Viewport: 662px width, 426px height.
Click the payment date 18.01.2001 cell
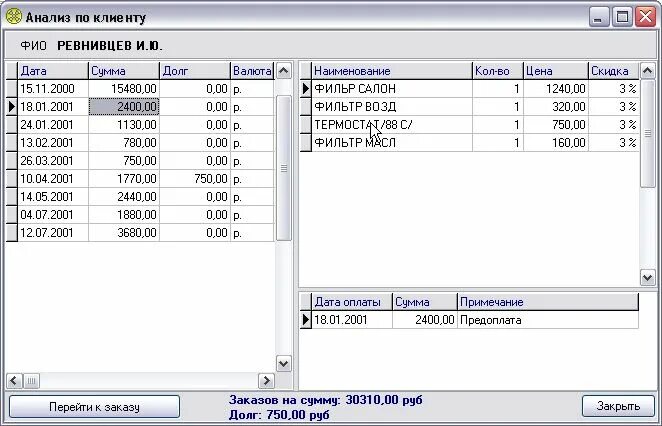[352, 320]
